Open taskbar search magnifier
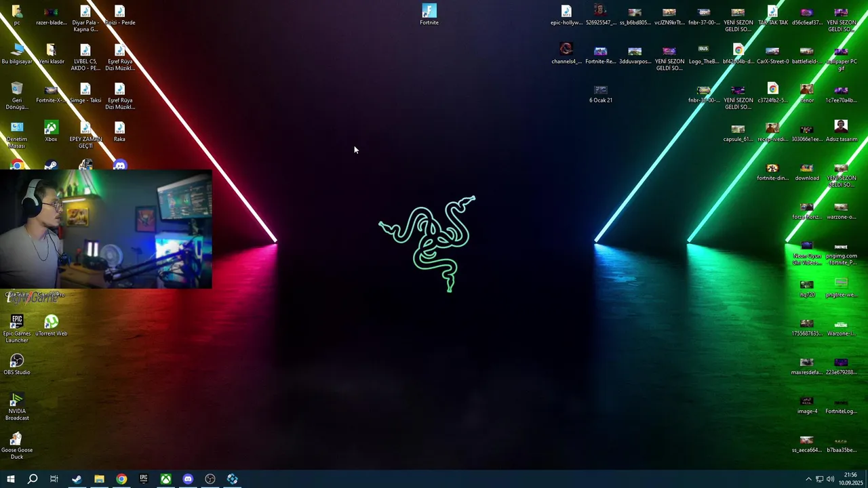Viewport: 868px width, 488px height. [x=32, y=479]
